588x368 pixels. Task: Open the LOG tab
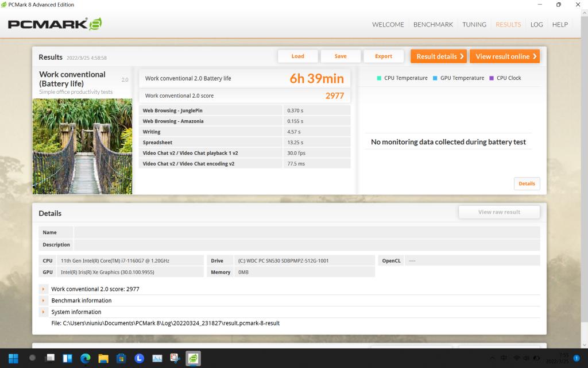coord(536,25)
